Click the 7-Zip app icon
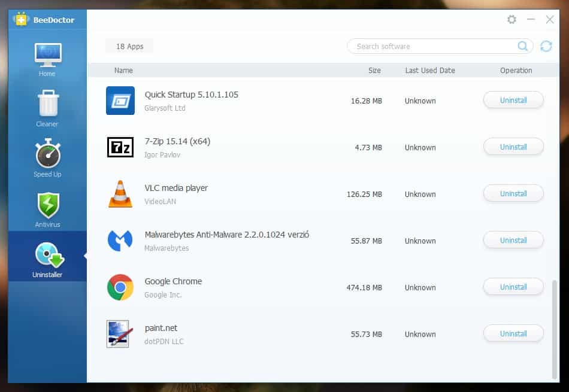The image size is (569, 392). click(120, 147)
